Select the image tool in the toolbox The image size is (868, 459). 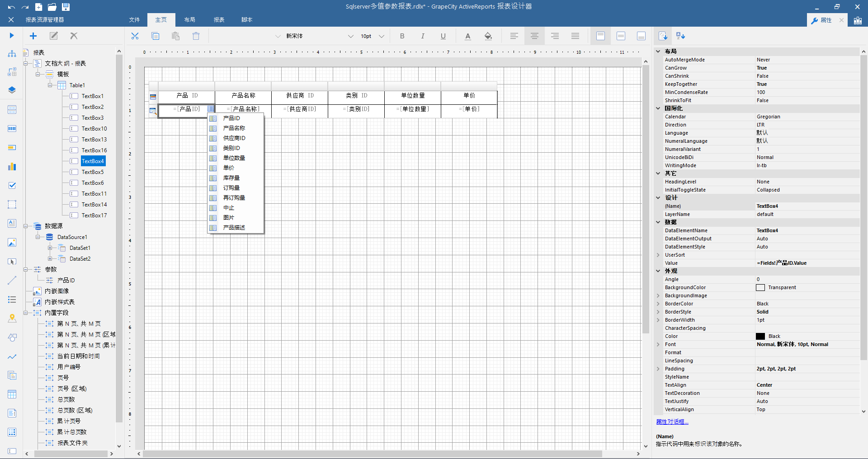click(12, 243)
